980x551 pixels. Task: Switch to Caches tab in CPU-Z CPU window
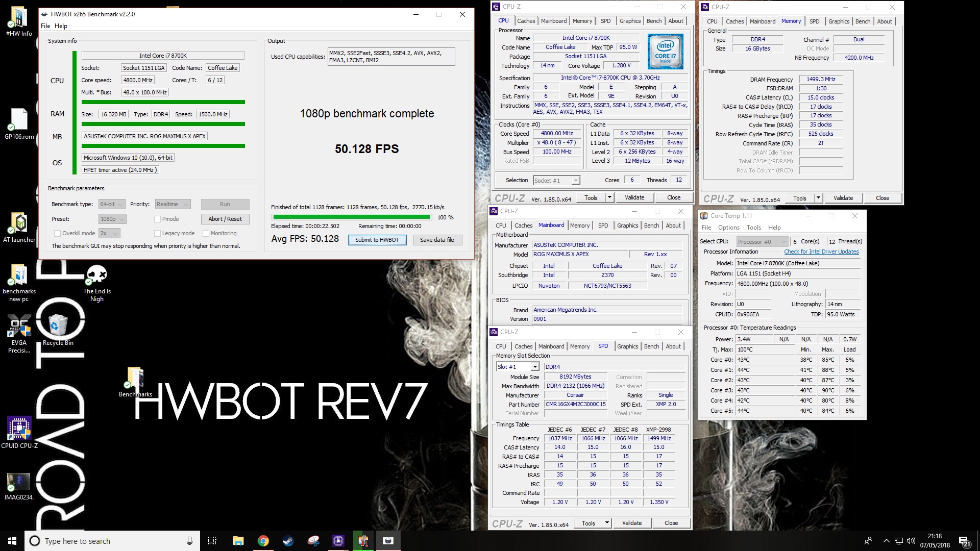[526, 21]
